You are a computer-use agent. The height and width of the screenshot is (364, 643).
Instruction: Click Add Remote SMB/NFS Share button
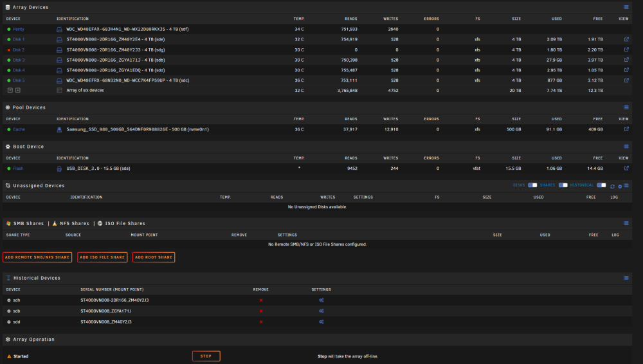coord(37,257)
